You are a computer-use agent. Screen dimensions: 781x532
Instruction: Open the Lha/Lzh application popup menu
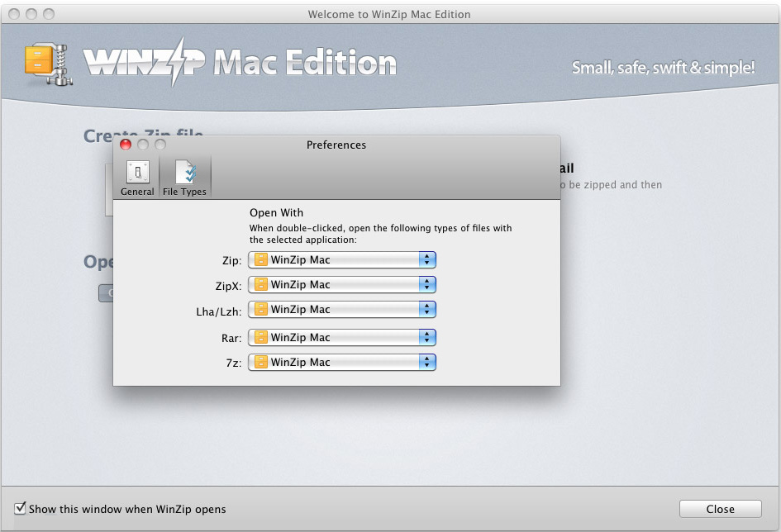pos(341,310)
